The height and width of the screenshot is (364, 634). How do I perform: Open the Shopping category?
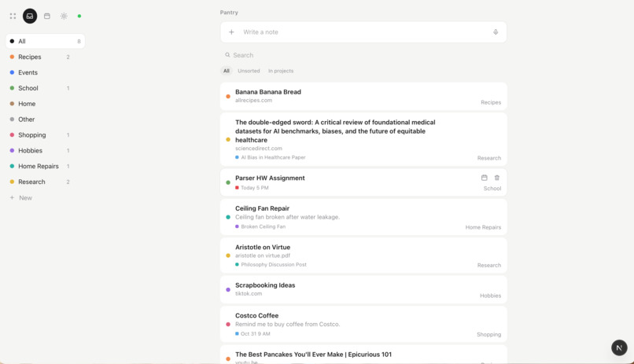tap(46, 135)
